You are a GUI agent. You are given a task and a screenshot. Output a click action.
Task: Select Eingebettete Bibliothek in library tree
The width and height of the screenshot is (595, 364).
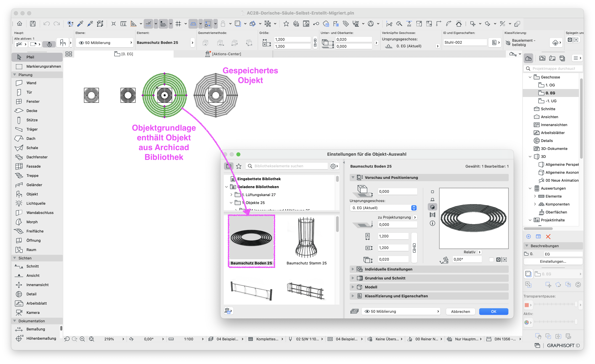point(259,179)
